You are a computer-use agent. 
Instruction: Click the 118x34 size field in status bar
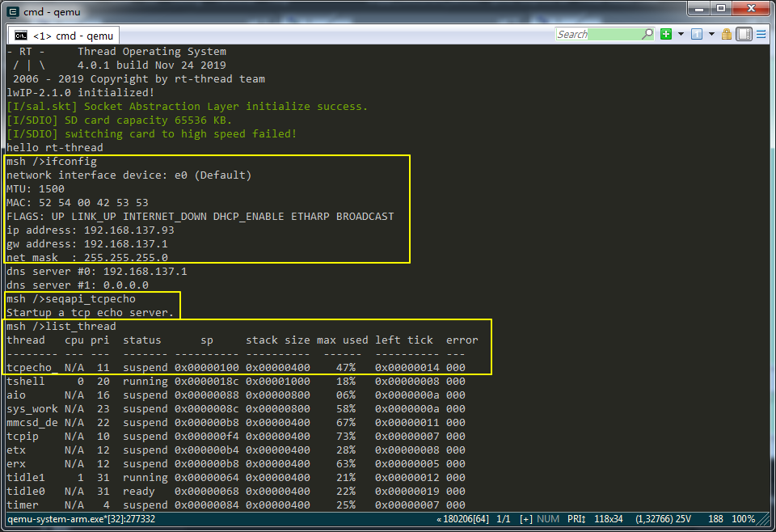click(x=609, y=521)
